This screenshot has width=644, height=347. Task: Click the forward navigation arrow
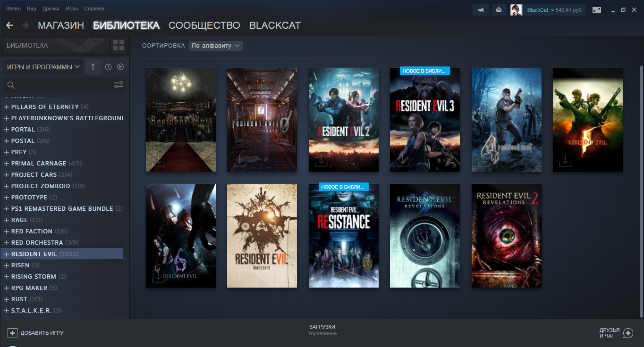coord(25,25)
